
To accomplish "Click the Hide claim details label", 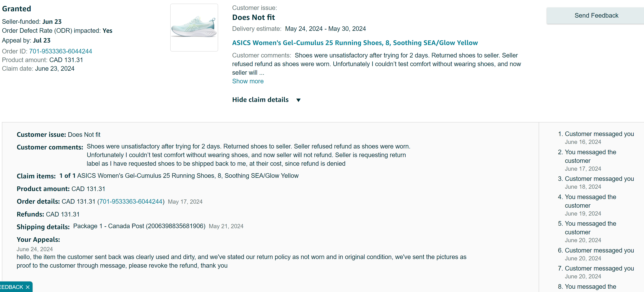I will tap(260, 100).
